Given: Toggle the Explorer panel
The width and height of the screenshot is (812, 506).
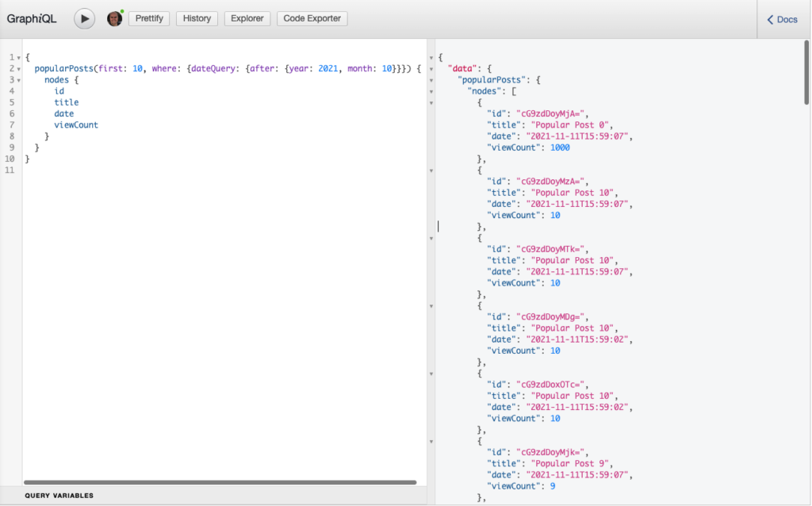Looking at the screenshot, I should click(x=247, y=18).
